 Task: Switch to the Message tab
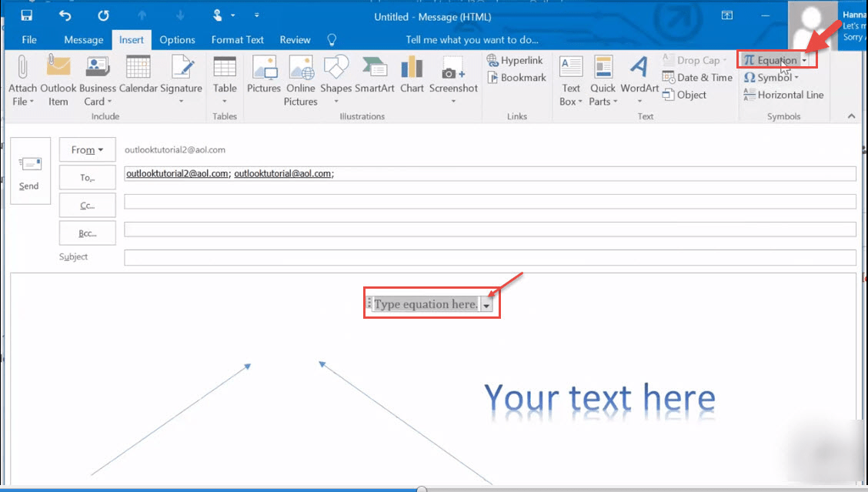click(84, 40)
